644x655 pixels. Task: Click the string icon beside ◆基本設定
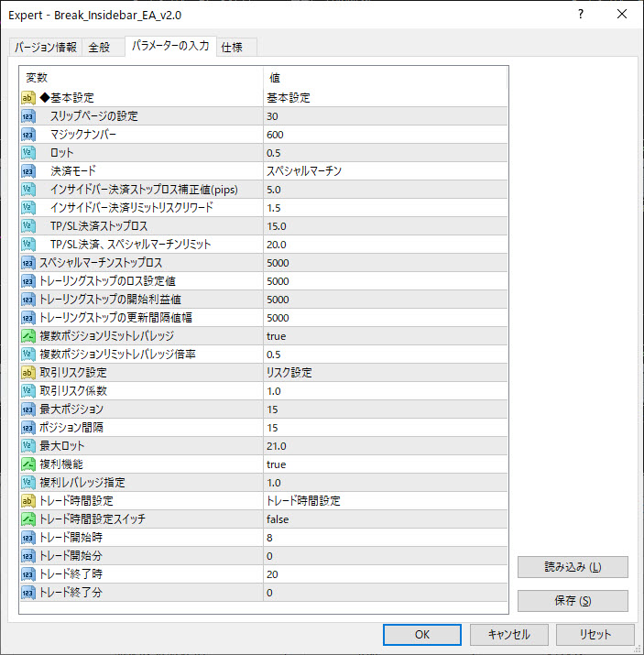point(28,98)
